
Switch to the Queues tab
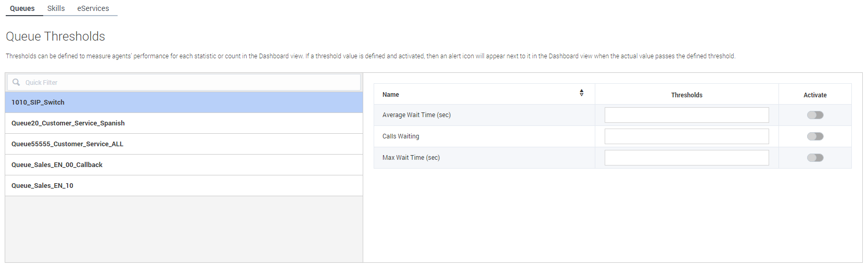tap(22, 8)
